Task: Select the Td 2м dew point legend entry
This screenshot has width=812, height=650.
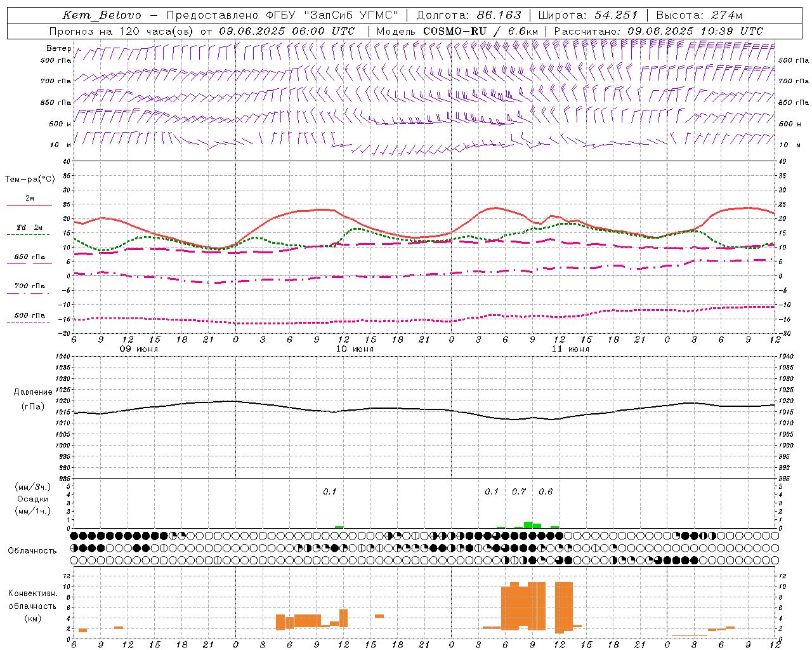Action: [x=29, y=227]
